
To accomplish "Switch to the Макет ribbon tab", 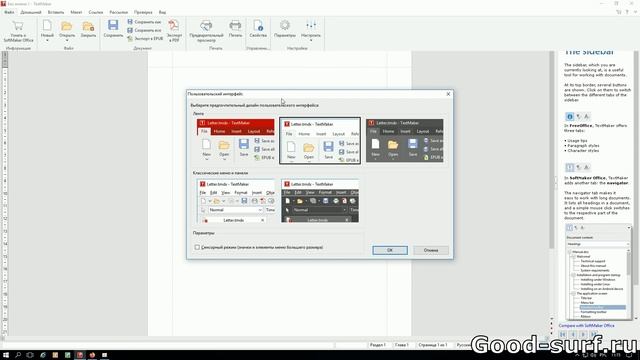I will (76, 12).
